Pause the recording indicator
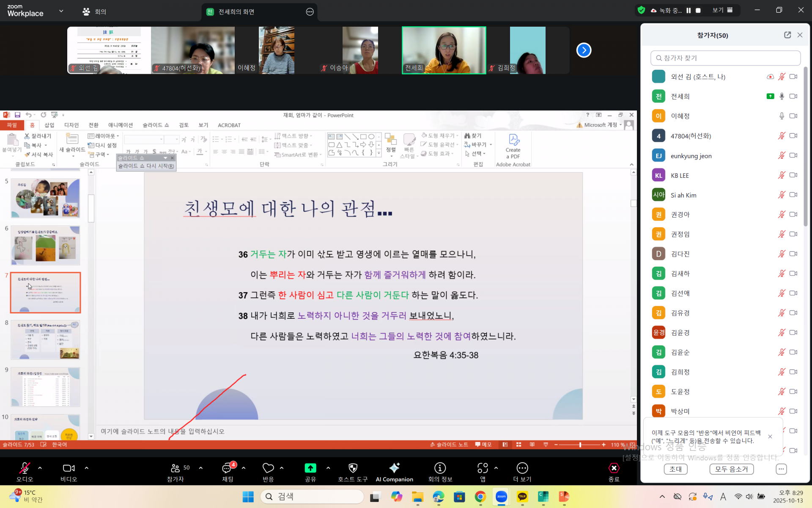This screenshot has width=812, height=508. click(x=689, y=11)
